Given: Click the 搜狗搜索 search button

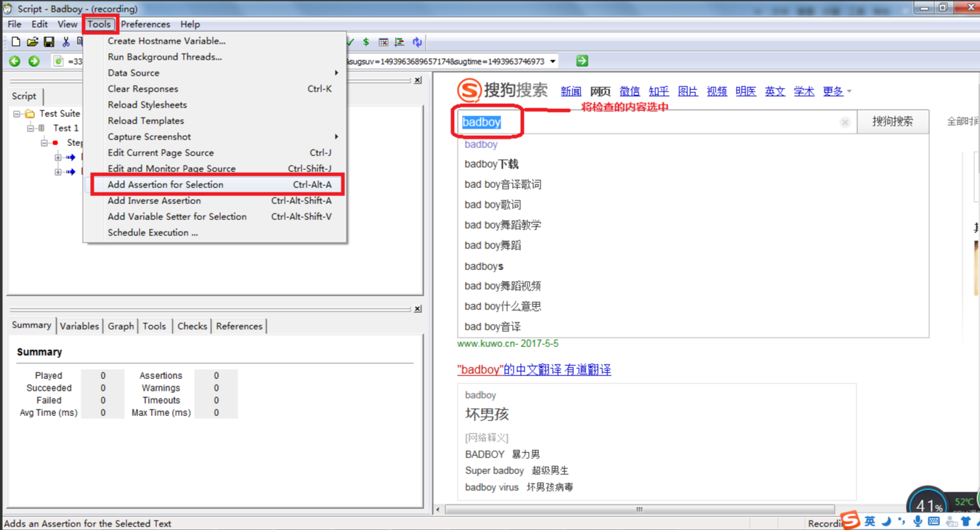Looking at the screenshot, I should point(893,121).
